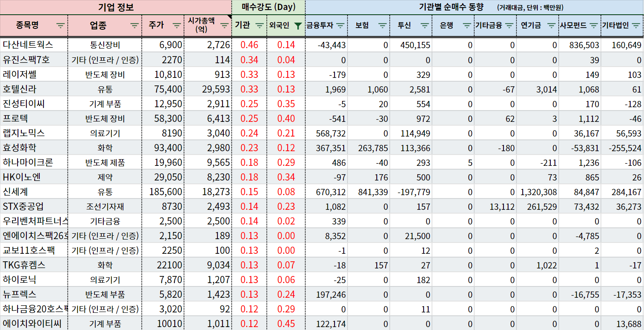Click the 효성화학 stock name cell
Viewport: 644px width, 330px height.
33,147
